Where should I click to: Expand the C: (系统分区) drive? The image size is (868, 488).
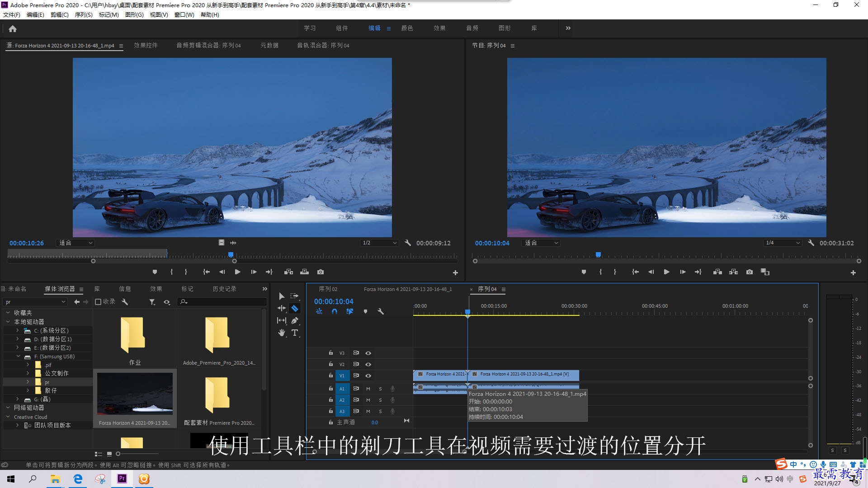pyautogui.click(x=18, y=330)
